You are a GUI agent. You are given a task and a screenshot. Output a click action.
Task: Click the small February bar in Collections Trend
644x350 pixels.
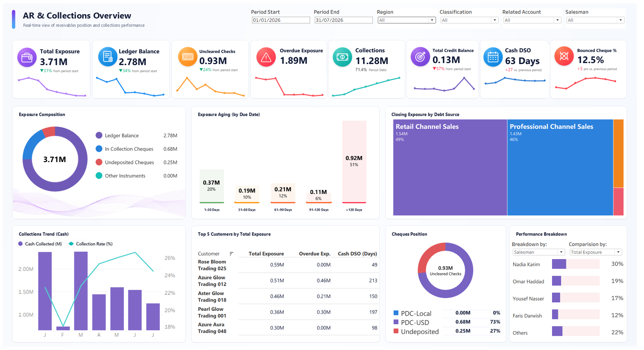pyautogui.click(x=63, y=328)
